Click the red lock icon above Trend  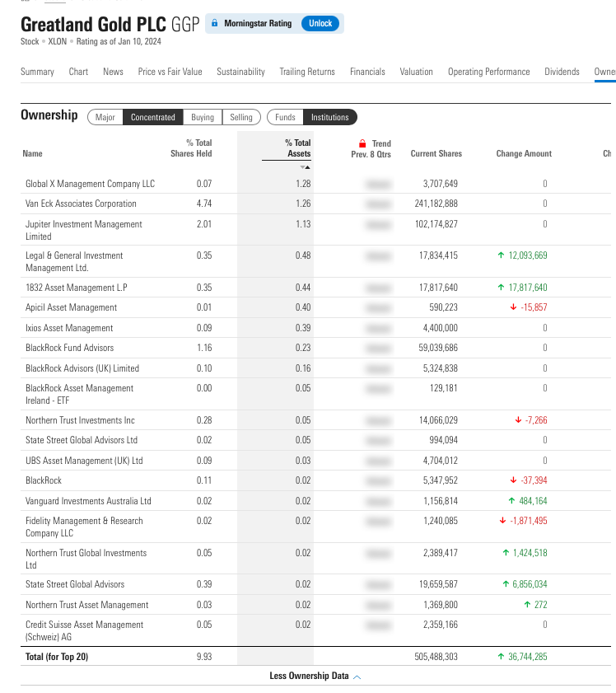coord(362,143)
